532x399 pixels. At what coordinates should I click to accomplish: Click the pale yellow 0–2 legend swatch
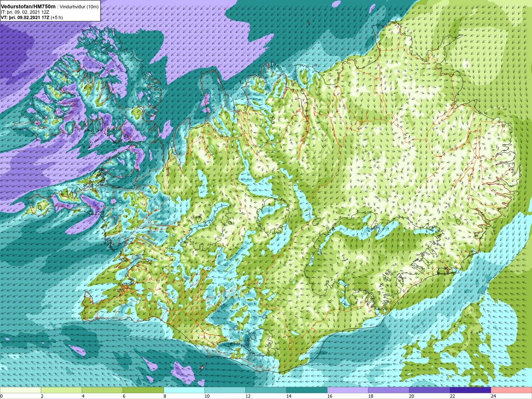click(20, 390)
